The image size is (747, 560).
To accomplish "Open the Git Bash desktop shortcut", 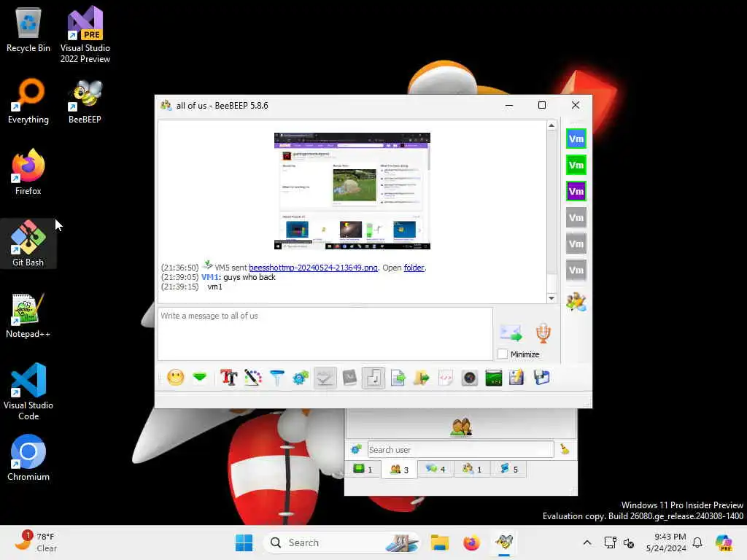I will (x=28, y=244).
